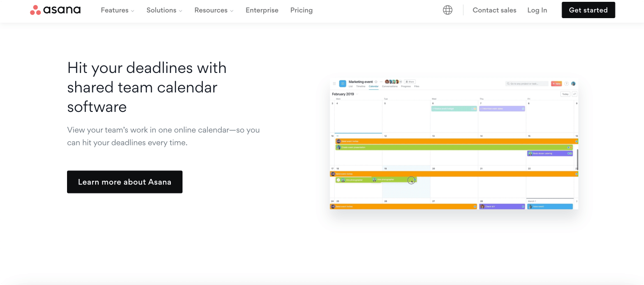644x285 pixels.
Task: Expand the Resources dropdown menu
Action: [x=214, y=10]
